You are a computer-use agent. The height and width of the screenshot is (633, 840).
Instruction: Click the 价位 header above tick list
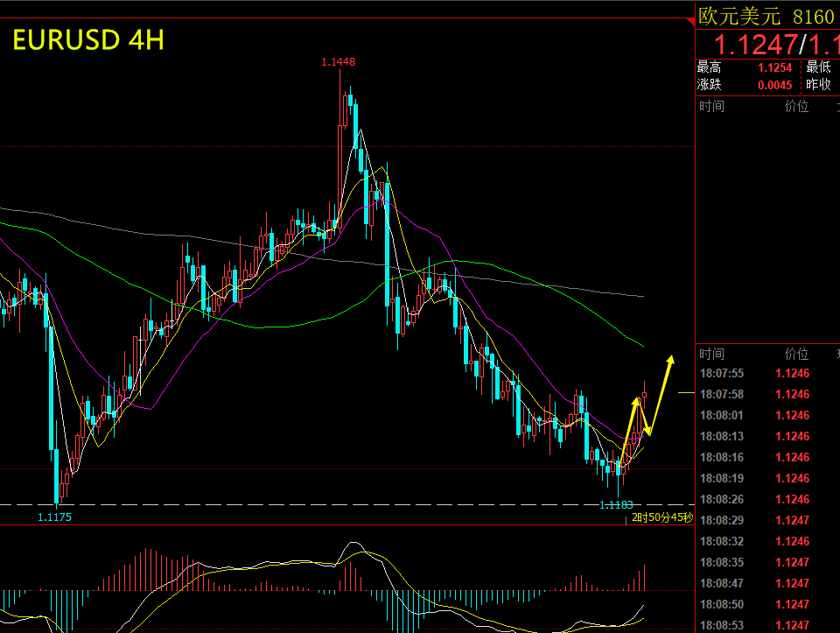tap(796, 354)
